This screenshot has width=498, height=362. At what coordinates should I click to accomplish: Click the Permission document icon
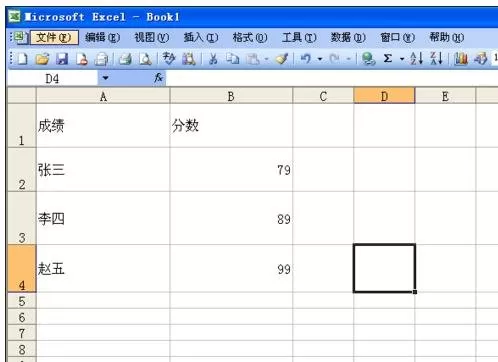point(82,59)
